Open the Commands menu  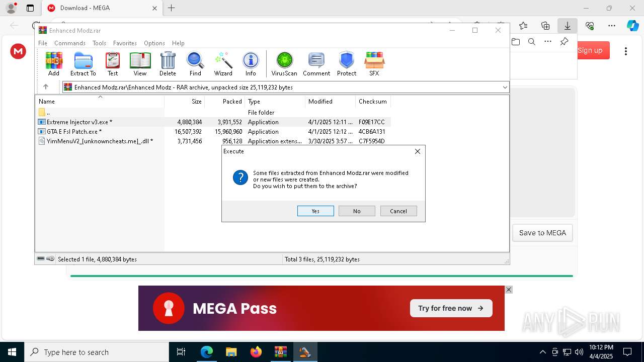(70, 43)
